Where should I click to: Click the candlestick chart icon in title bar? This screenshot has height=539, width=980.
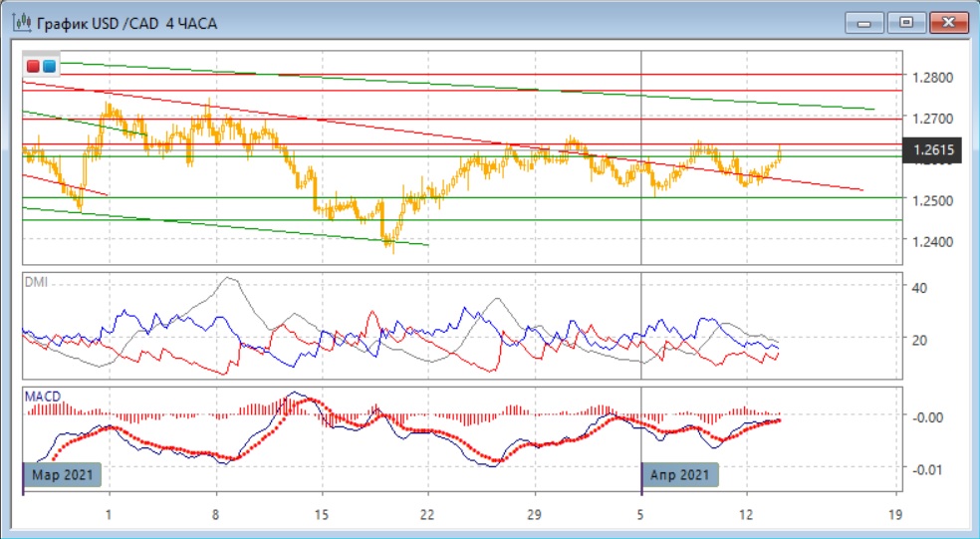point(19,22)
